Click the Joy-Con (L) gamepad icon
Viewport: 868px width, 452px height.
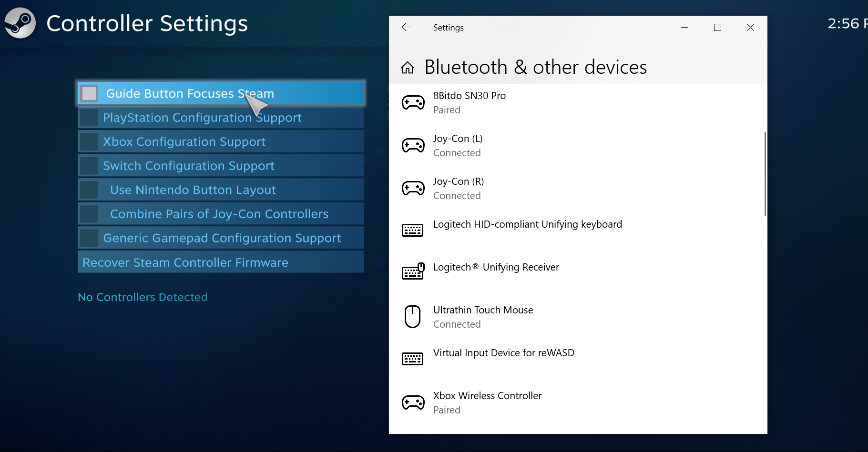[x=413, y=145]
